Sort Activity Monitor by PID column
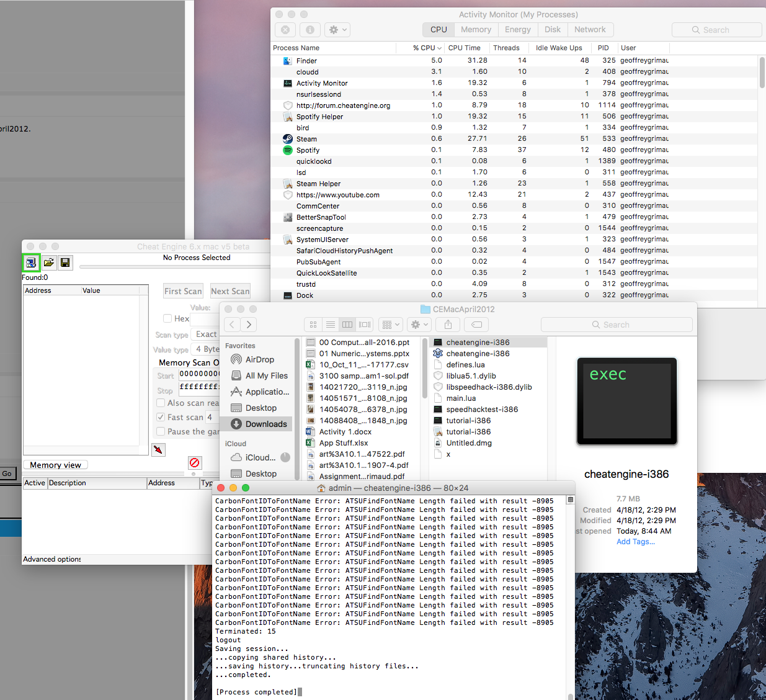766x700 pixels. (x=603, y=48)
